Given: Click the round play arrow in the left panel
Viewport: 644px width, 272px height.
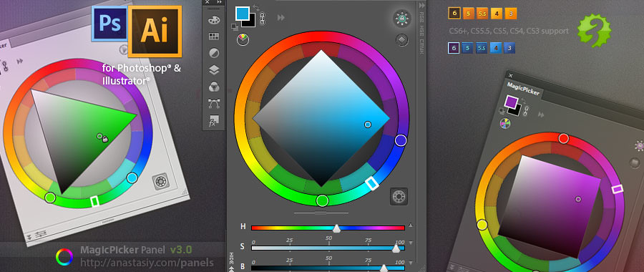Looking at the screenshot, I should [123, 50].
